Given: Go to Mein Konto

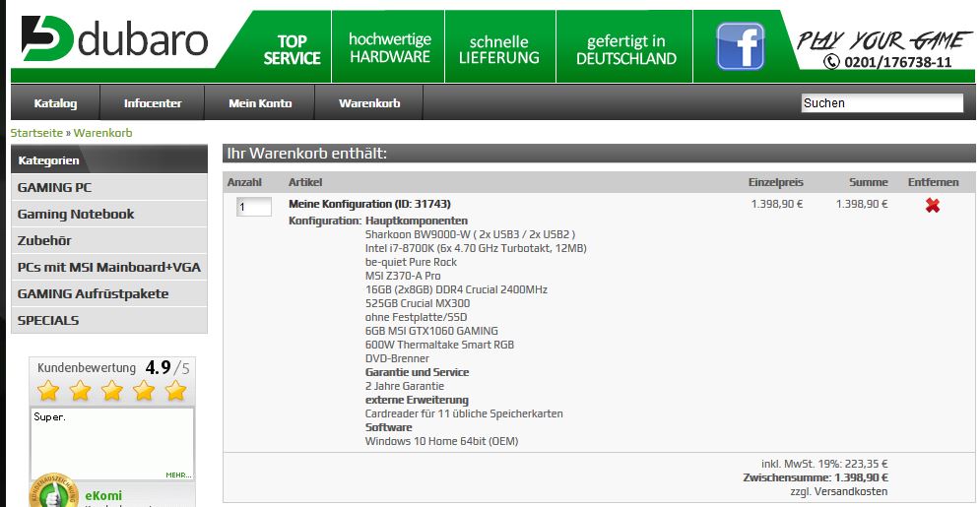Looking at the screenshot, I should tap(260, 103).
